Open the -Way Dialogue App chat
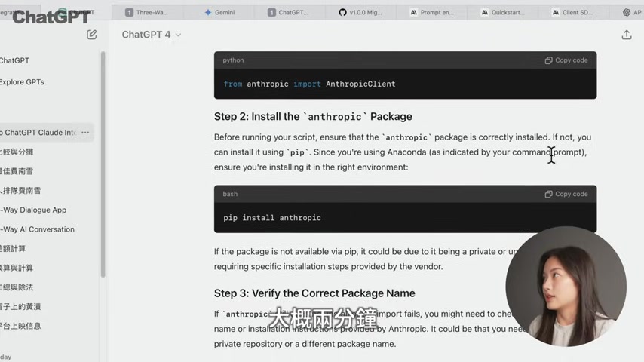The width and height of the screenshot is (644, 362). click(x=33, y=210)
